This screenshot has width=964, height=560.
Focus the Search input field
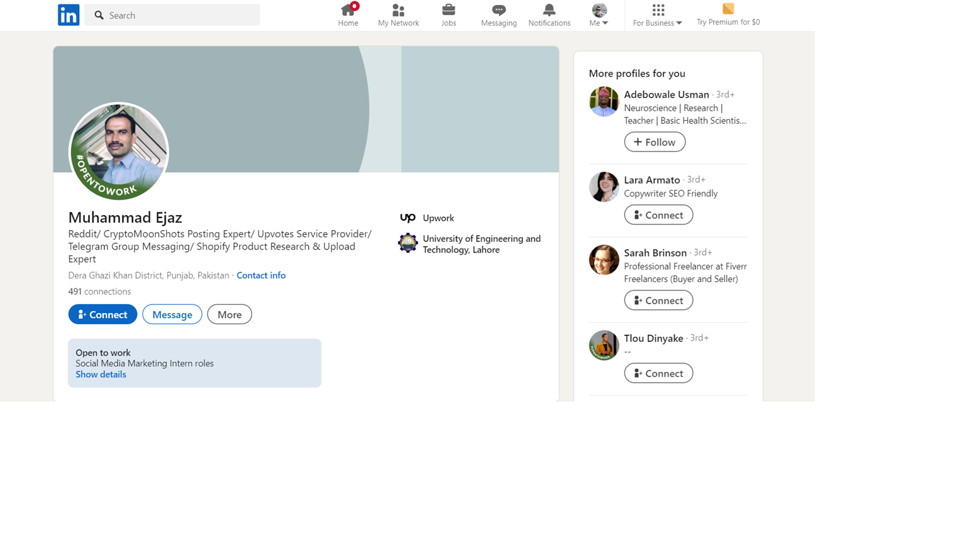point(172,15)
